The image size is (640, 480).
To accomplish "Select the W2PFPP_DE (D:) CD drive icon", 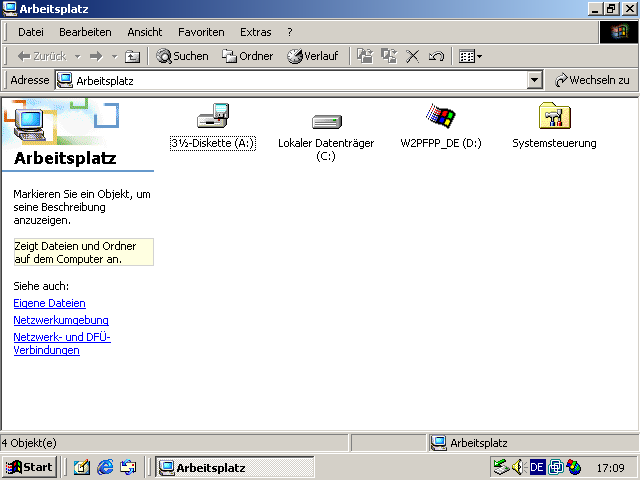I will pyautogui.click(x=440, y=116).
